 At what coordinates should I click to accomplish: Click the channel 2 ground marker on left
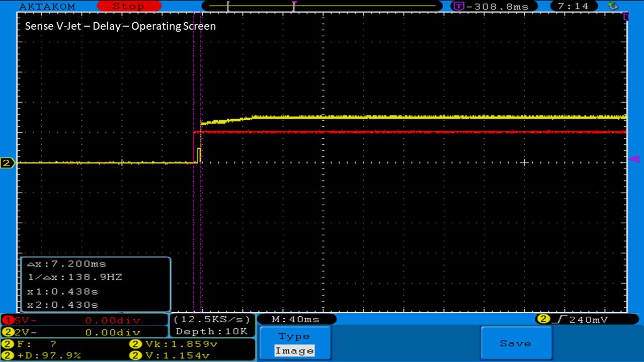click(x=7, y=163)
